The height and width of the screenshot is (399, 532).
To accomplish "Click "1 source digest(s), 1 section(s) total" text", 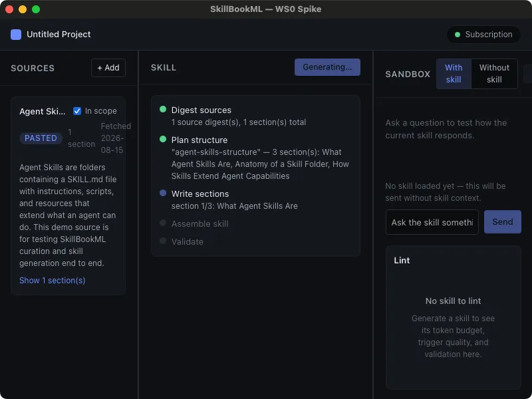I will pyautogui.click(x=239, y=122).
